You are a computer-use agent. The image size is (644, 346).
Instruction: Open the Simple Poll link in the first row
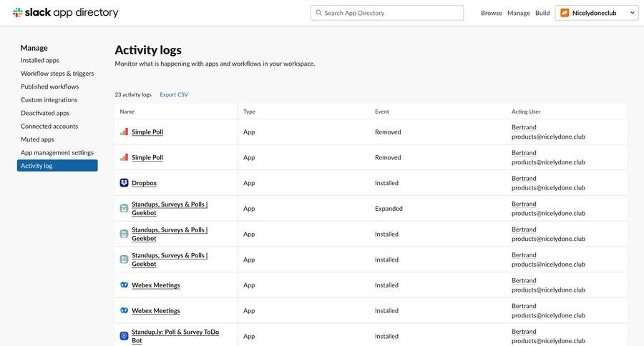pyautogui.click(x=147, y=132)
